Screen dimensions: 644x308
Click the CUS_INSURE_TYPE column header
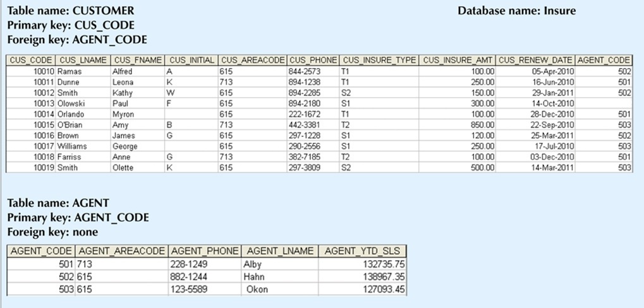(379, 61)
